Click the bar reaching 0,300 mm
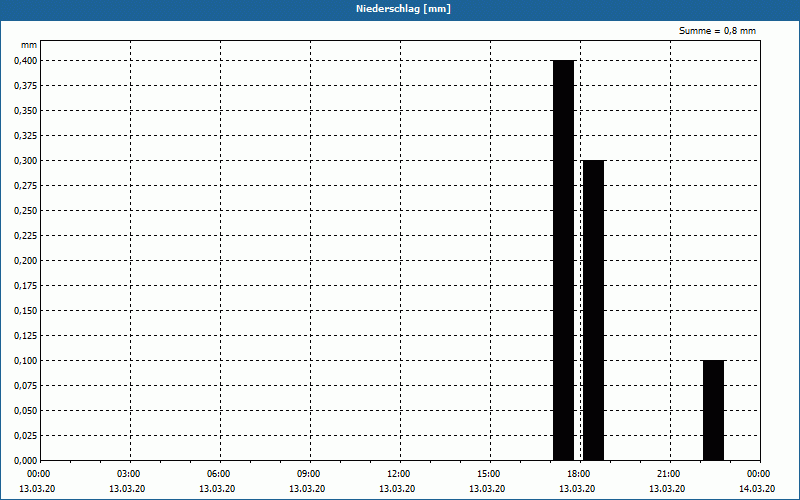The image size is (800, 500). (593, 310)
